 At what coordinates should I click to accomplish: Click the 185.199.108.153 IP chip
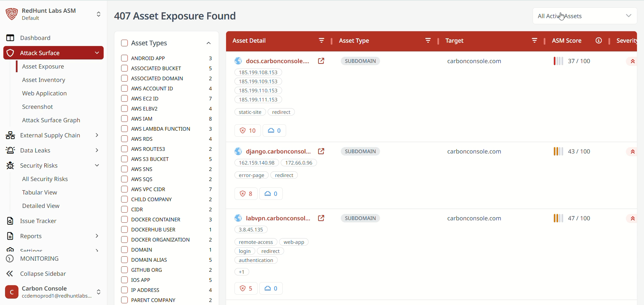258,72
